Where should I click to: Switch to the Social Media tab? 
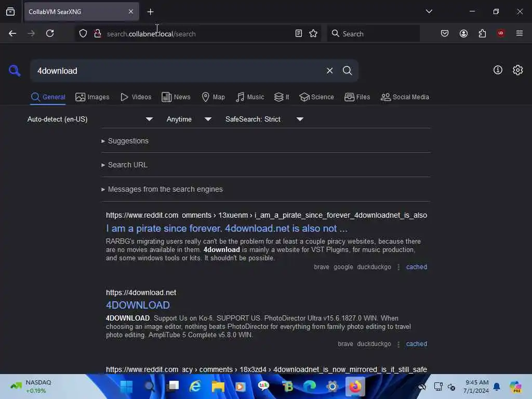[x=405, y=97]
